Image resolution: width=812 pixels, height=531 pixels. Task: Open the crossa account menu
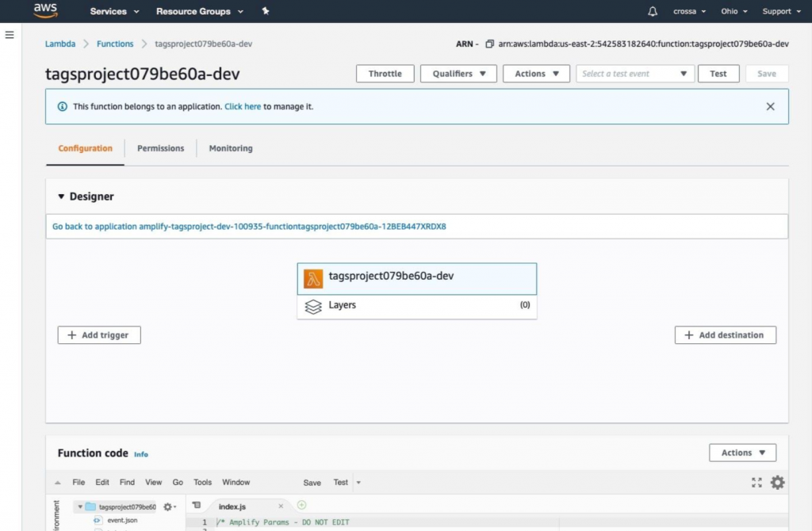689,11
